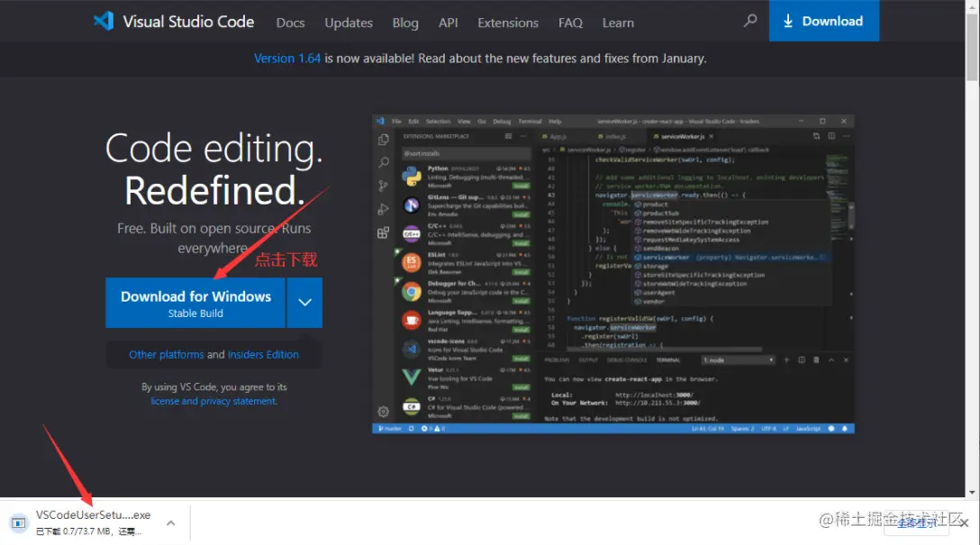Click the Visual Studio Code logo icon
The image size is (980, 545).
click(x=104, y=22)
